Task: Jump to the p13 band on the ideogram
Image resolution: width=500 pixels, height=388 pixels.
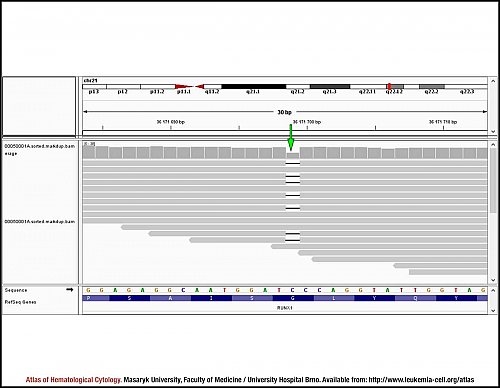Action: pos(94,87)
